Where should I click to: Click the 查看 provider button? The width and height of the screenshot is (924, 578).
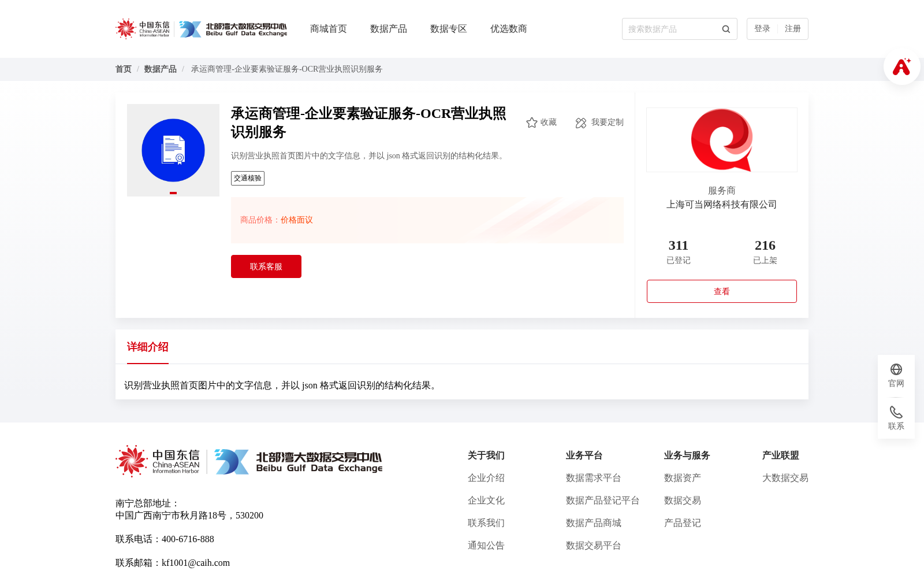click(x=722, y=291)
